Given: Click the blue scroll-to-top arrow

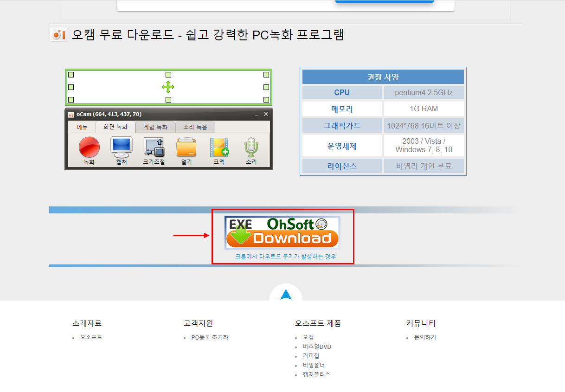Looking at the screenshot, I should point(286,295).
